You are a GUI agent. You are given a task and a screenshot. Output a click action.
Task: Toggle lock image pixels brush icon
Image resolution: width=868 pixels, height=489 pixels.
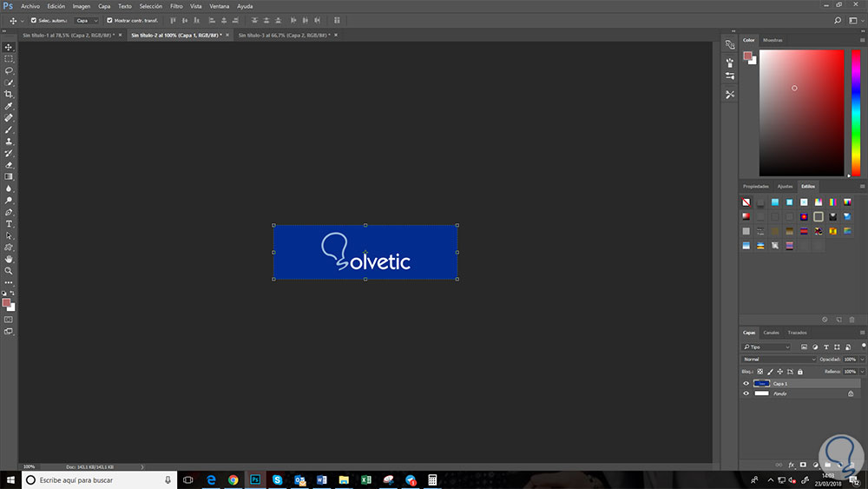click(x=770, y=372)
